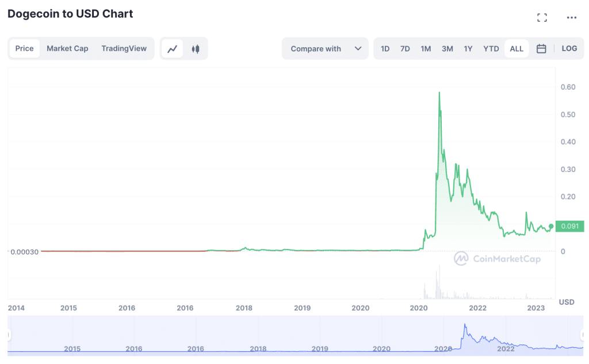This screenshot has width=589, height=364.
Task: Click the starting price label 0.00030
Action: pos(24,252)
